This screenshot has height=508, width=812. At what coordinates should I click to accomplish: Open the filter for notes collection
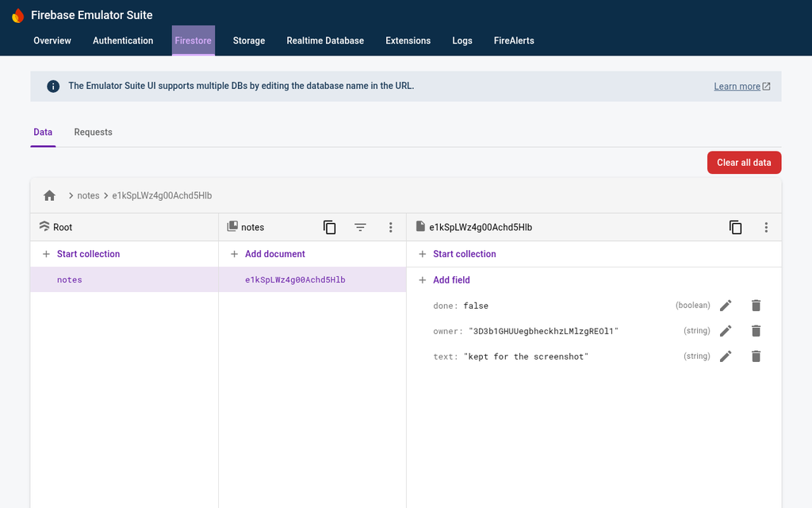click(360, 227)
